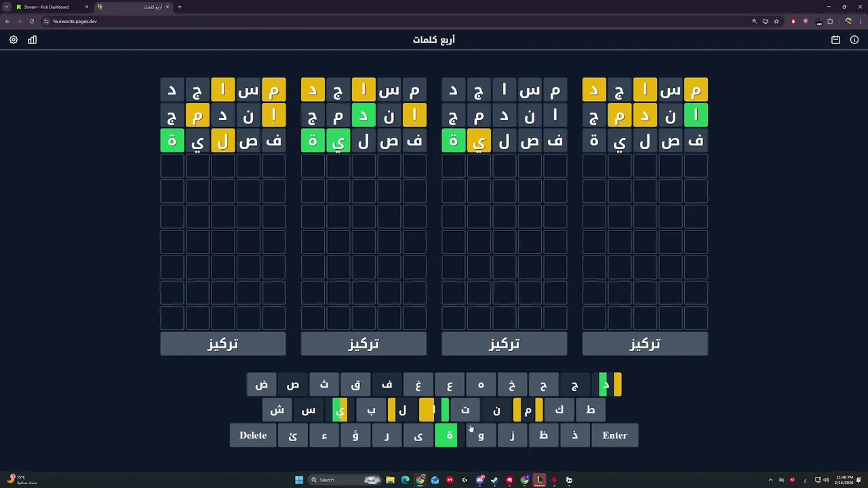
Task: Tap the green ة key on keyboard
Action: [450, 435]
